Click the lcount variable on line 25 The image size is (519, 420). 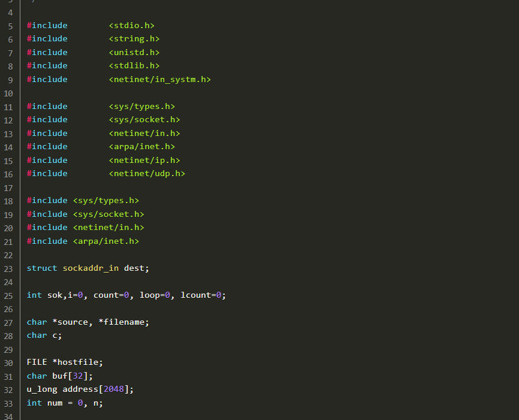click(x=195, y=295)
